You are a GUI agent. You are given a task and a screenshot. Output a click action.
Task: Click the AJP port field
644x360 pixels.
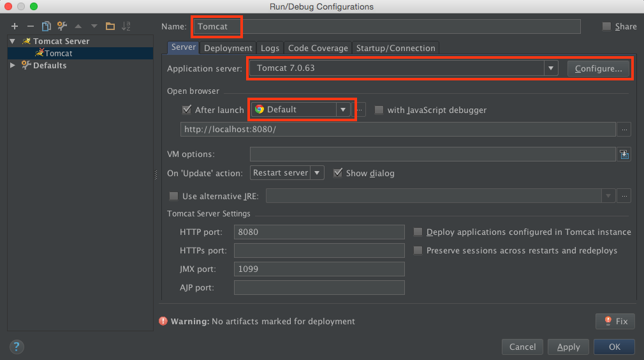point(319,287)
